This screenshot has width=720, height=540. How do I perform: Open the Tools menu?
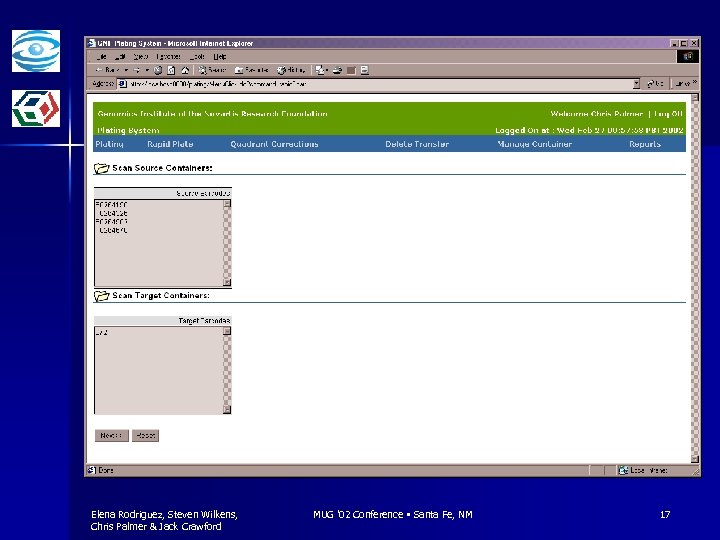click(197, 56)
